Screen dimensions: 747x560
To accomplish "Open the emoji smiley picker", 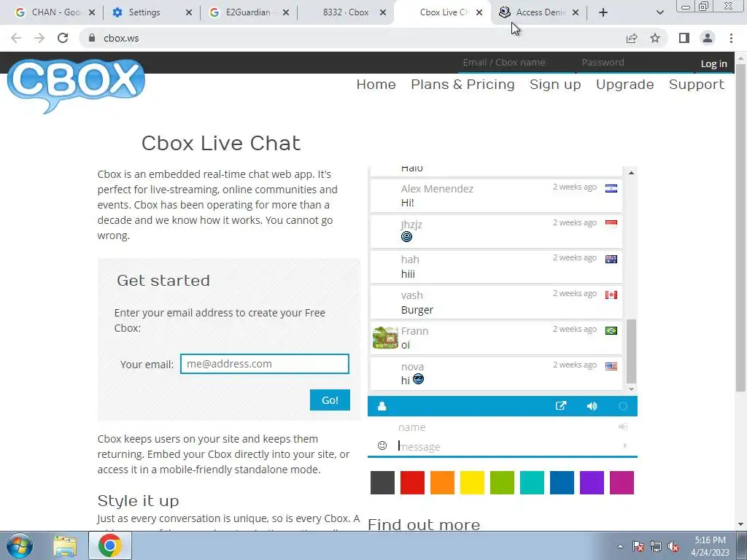I will tap(382, 446).
